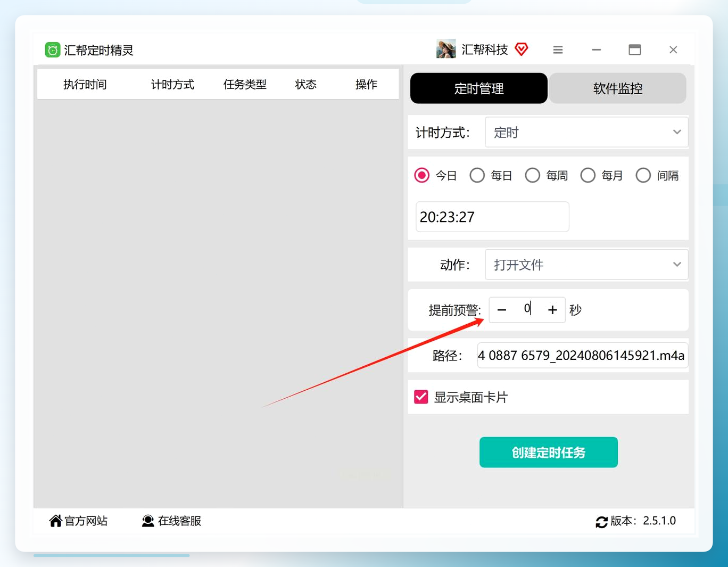Click the green alarm clock app logo
The width and height of the screenshot is (728, 567).
(52, 50)
